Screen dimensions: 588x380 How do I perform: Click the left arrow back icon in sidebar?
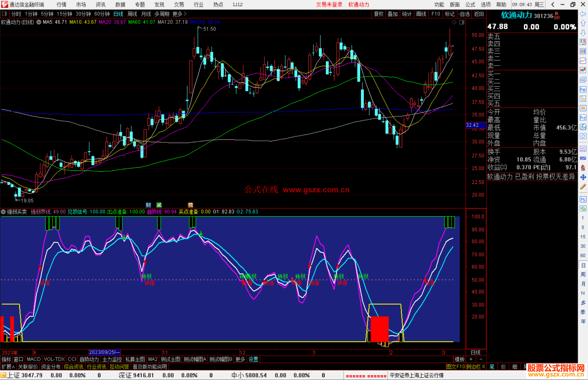click(x=583, y=14)
